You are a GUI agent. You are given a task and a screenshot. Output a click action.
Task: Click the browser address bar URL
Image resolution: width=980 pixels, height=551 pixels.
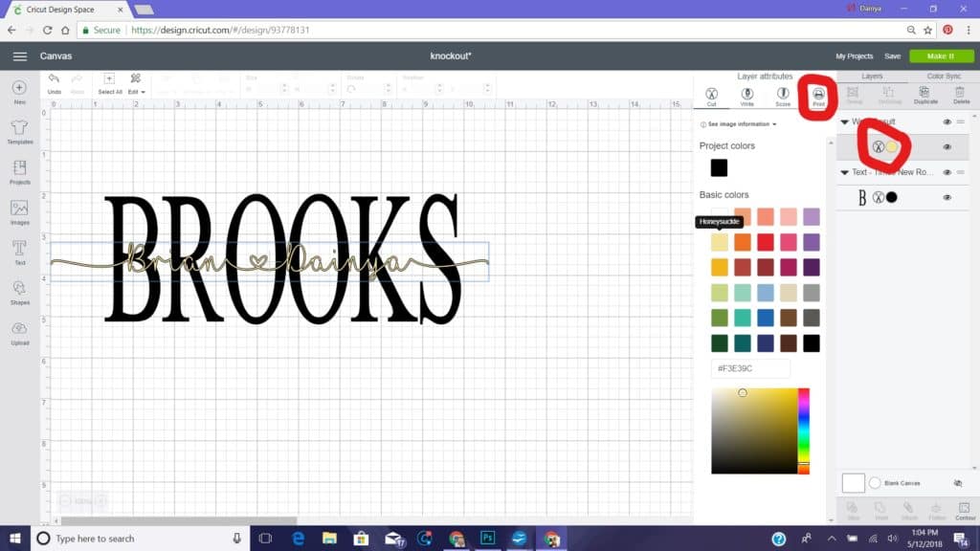tap(220, 30)
